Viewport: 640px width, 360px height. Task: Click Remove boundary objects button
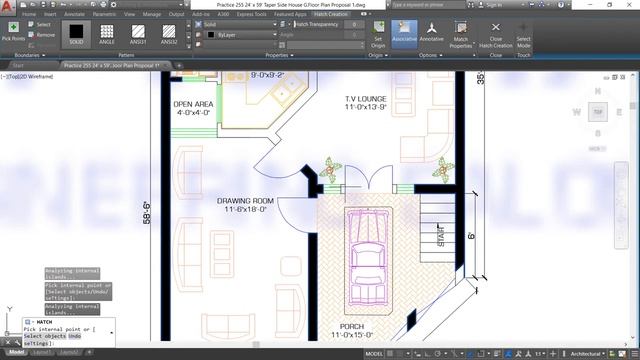41,35
